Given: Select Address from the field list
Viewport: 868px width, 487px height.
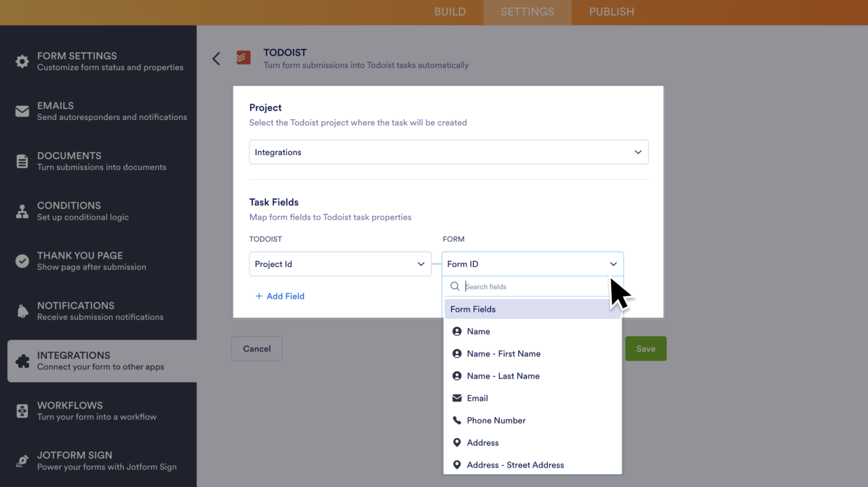Looking at the screenshot, I should pos(532,442).
